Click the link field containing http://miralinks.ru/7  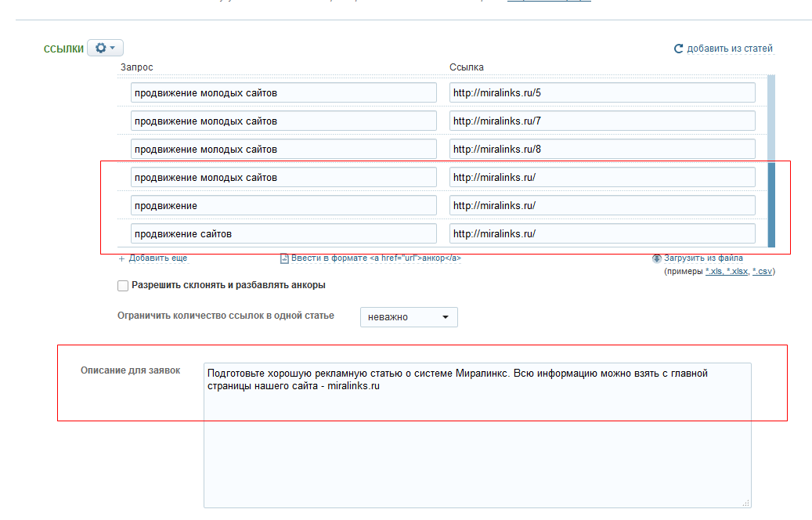[602, 121]
